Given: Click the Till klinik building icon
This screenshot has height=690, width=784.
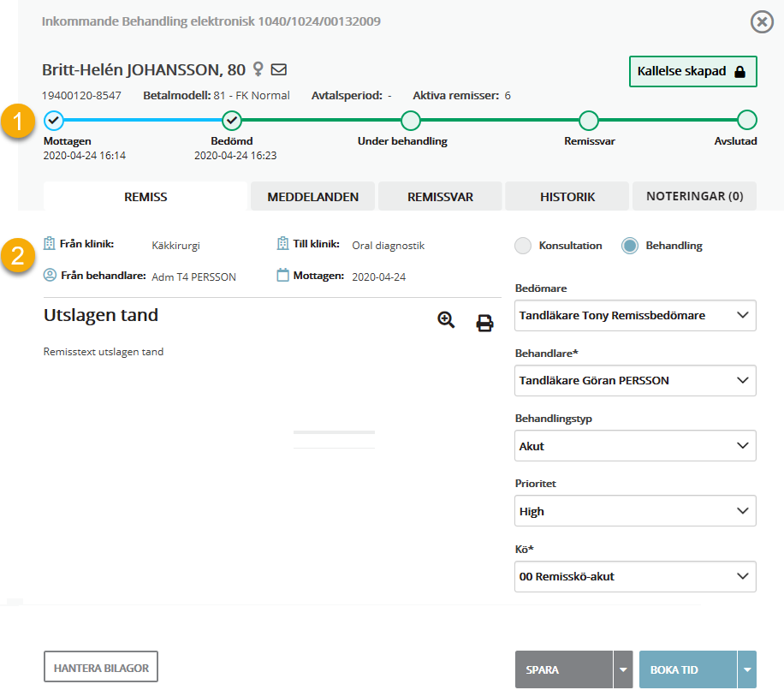Looking at the screenshot, I should tap(283, 244).
